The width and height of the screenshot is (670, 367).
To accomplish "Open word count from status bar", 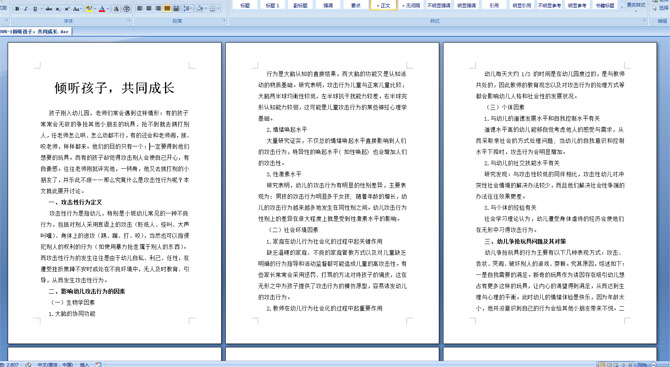I will [x=9, y=364].
